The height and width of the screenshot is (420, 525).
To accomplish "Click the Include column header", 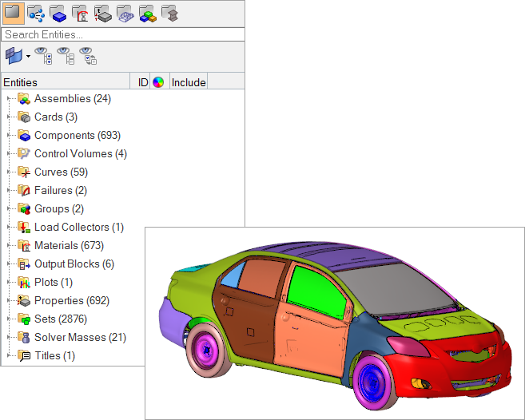I will coord(188,82).
